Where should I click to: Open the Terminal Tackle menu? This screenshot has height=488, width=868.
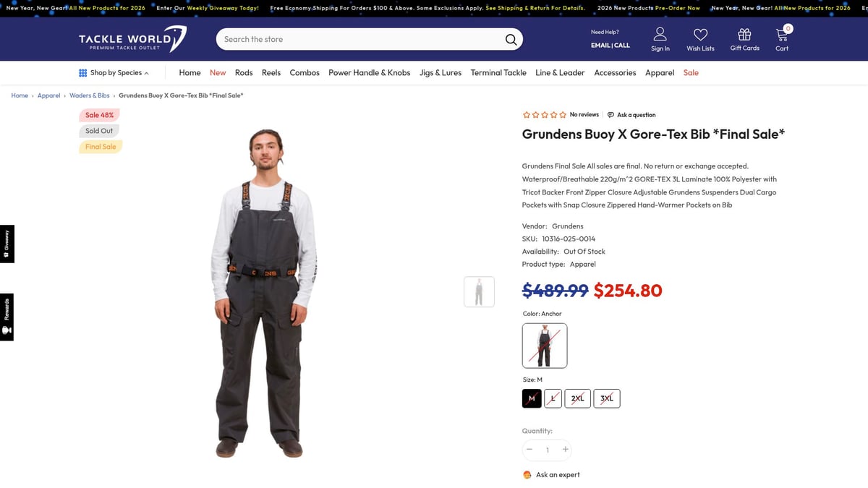point(498,72)
